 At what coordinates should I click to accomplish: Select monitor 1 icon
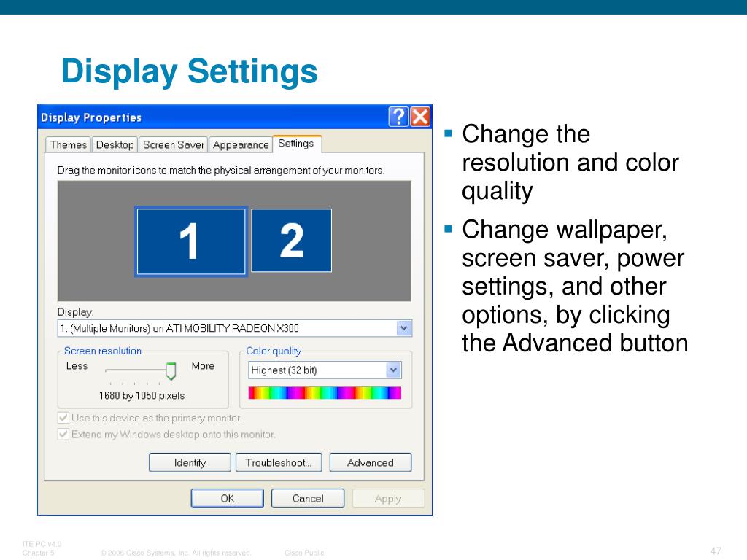point(191,241)
